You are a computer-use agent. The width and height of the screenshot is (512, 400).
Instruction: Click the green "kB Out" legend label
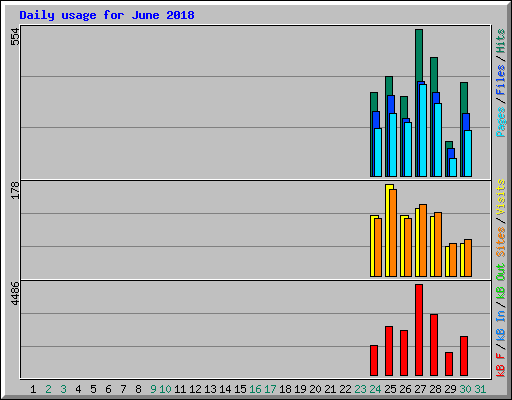pos(501,281)
